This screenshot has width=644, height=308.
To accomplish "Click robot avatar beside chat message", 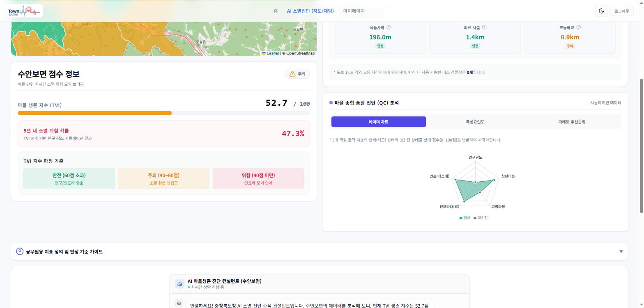I will [179, 303].
